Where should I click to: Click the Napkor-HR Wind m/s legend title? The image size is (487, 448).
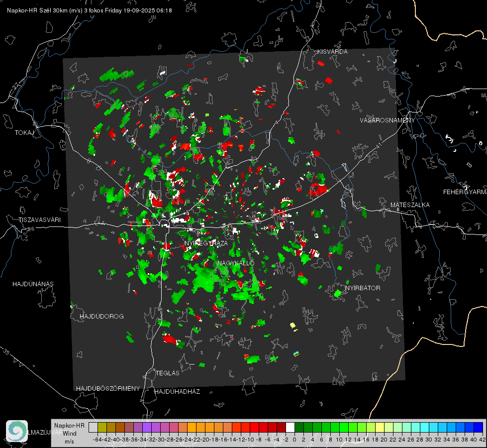[x=69, y=434]
